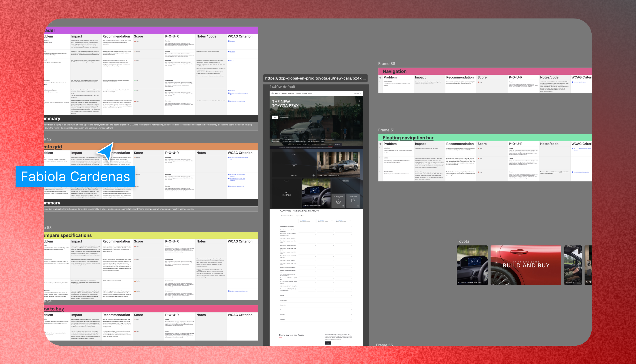The width and height of the screenshot is (636, 364).
Task: Click the 'Frame 88' label
Action: coord(386,63)
